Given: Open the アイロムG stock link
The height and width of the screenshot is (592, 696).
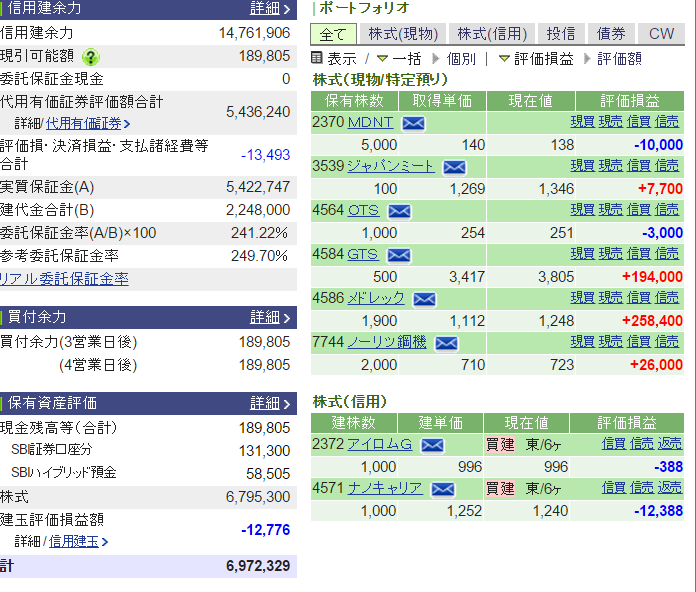Looking at the screenshot, I should coord(380,444).
